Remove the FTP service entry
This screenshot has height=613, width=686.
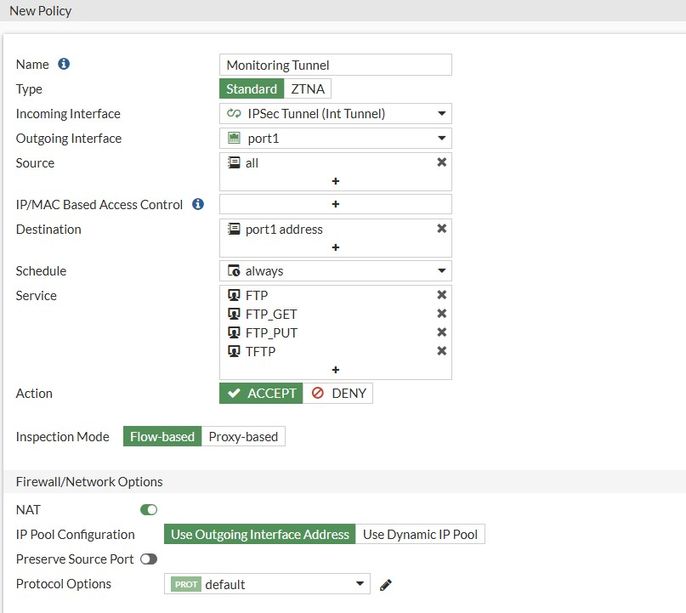(x=441, y=295)
